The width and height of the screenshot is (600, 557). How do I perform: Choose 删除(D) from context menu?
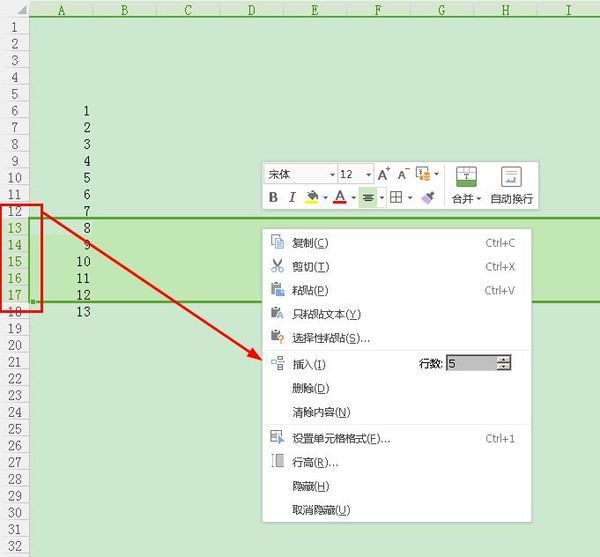tap(397, 388)
